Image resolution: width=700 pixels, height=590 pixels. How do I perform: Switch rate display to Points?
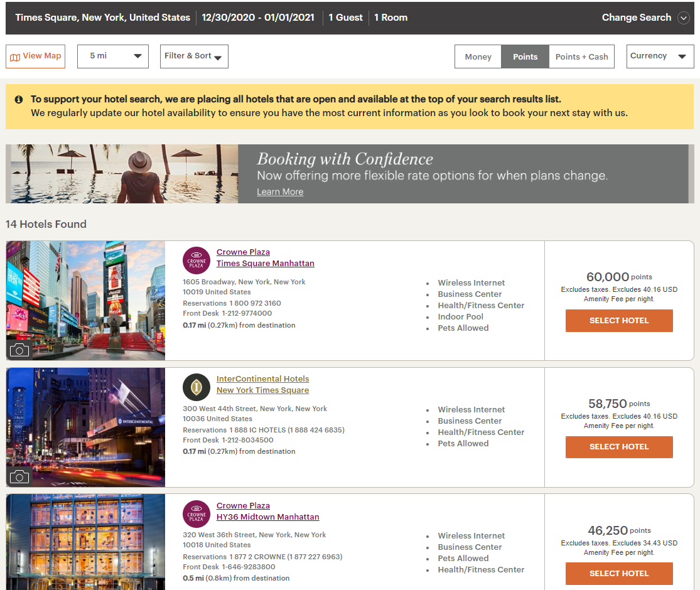525,56
